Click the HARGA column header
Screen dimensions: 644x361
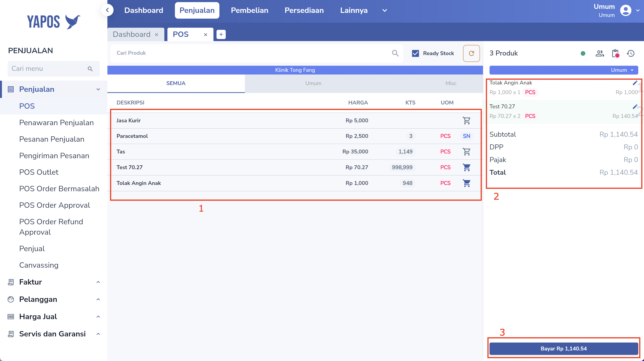(358, 103)
